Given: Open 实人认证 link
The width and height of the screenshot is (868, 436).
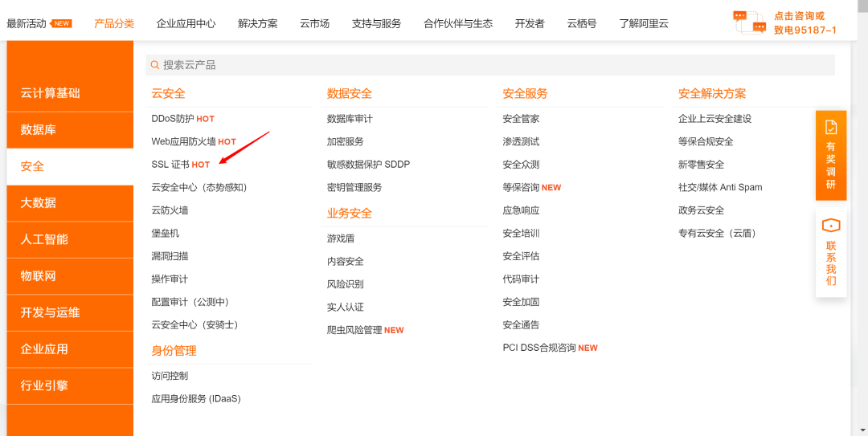Looking at the screenshot, I should [346, 308].
